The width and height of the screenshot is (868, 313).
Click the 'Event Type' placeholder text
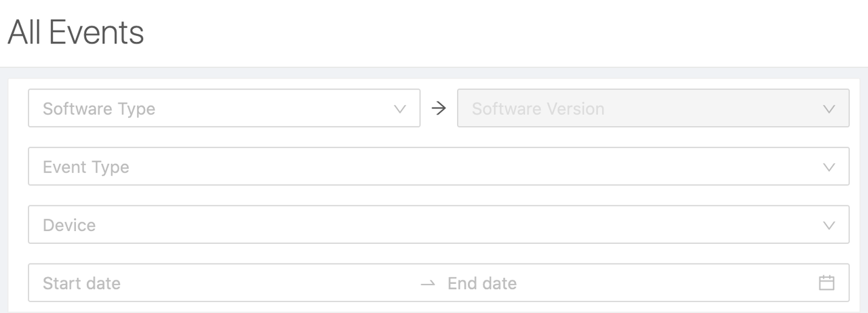pos(86,167)
